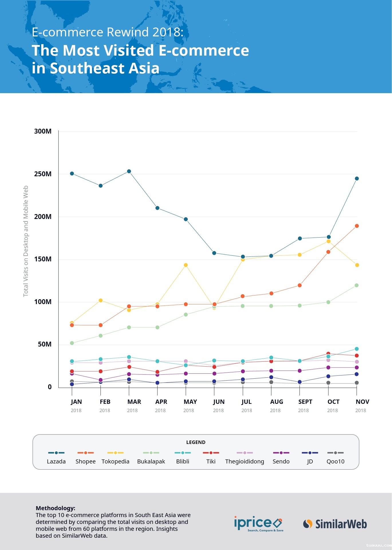Click the Methodology heading
This screenshot has width=392, height=550.
pos(56,508)
